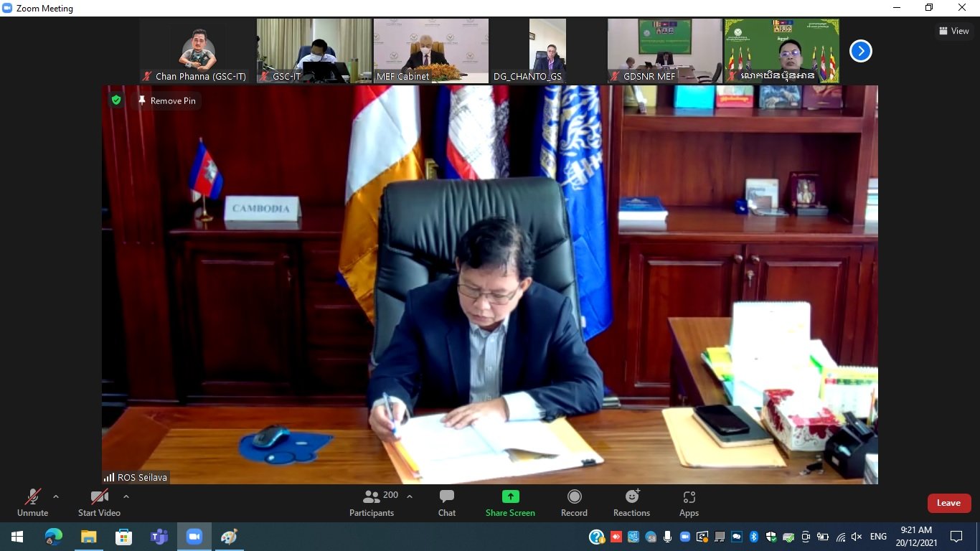Screen dimensions: 980x551
Task: Open Microsoft Teams from the taskbar
Action: tap(159, 537)
